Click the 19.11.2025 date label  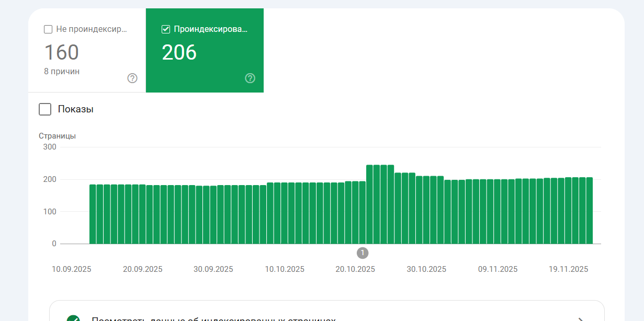569,269
